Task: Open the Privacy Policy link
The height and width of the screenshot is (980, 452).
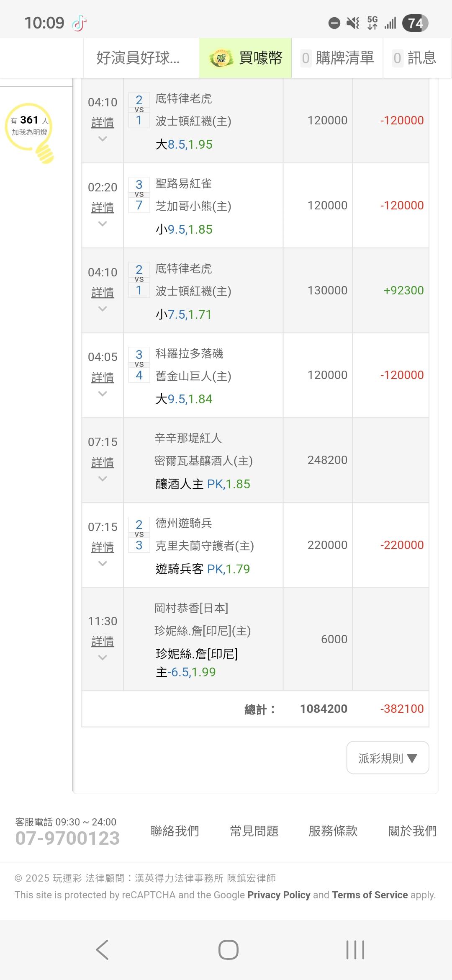Action: (x=279, y=895)
